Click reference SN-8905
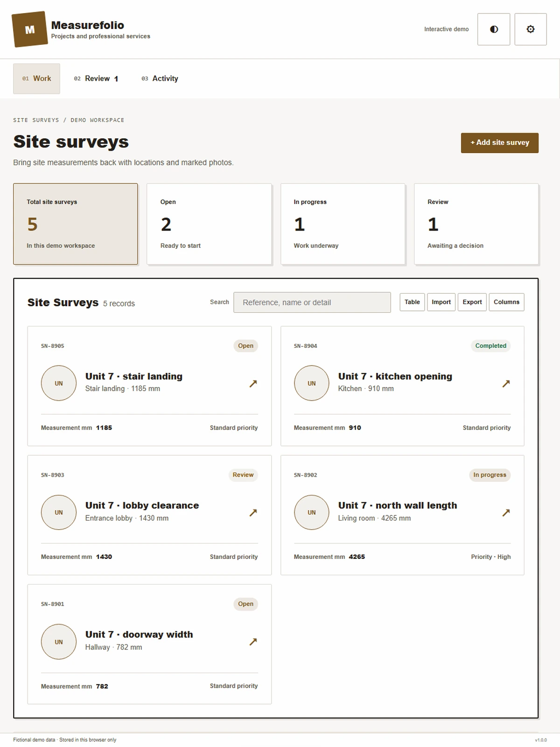The image size is (560, 747). [53, 346]
